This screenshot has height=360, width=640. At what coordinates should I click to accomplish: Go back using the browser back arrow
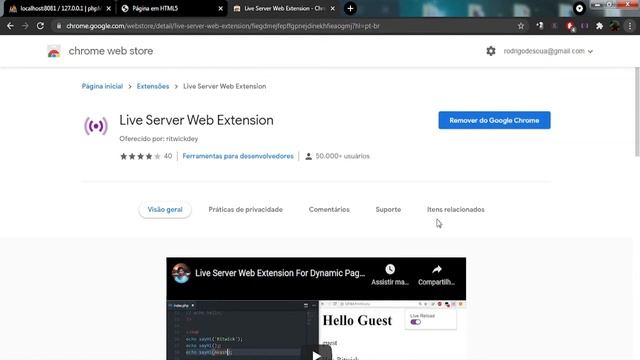(x=10, y=26)
